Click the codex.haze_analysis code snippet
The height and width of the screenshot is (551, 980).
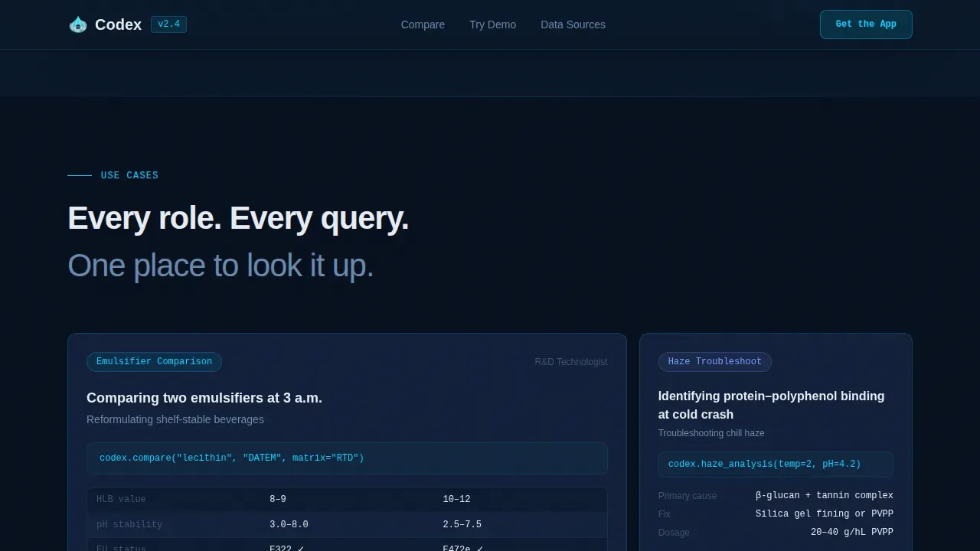[x=776, y=465]
